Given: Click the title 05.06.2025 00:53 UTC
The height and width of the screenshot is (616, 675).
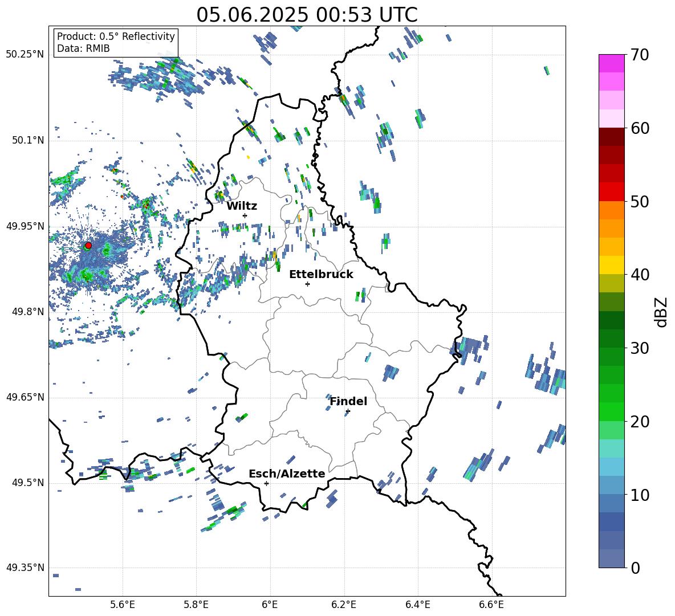Looking at the screenshot, I should 307,15.
